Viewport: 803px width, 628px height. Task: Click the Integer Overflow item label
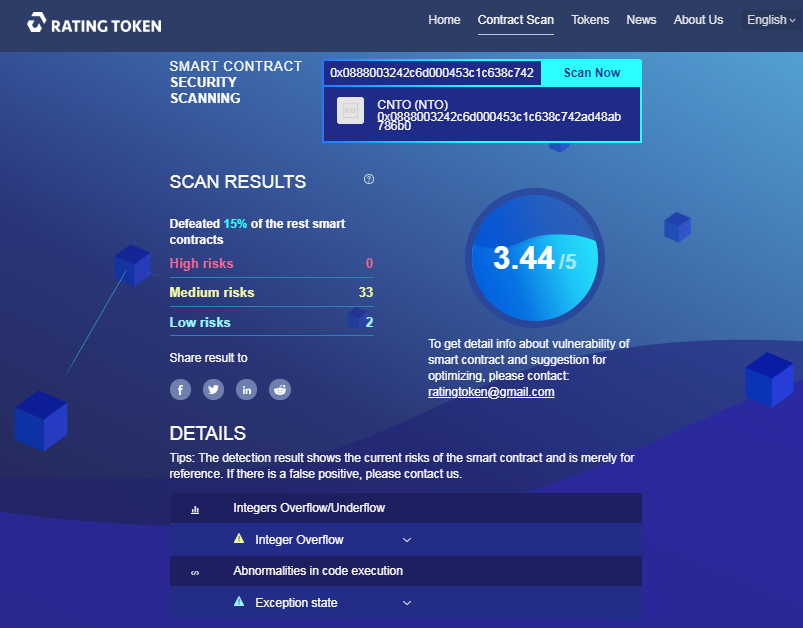299,540
